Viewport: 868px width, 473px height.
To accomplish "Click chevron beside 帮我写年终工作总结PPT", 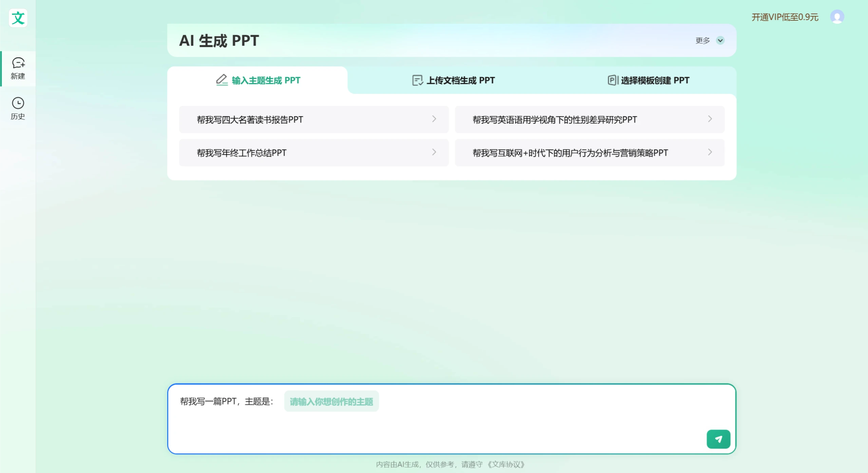I will 434,152.
